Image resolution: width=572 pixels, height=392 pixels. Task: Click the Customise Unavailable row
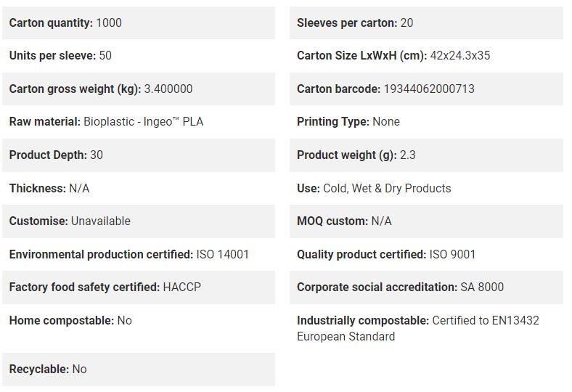[x=139, y=221]
